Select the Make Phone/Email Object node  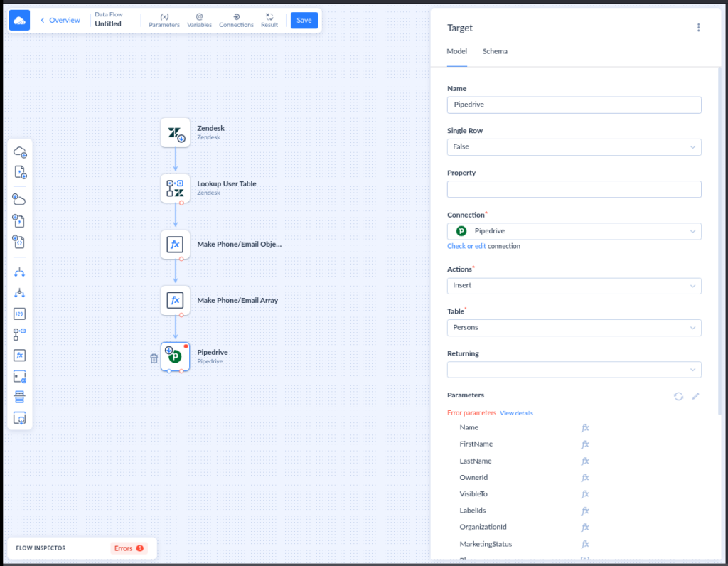[x=175, y=245]
